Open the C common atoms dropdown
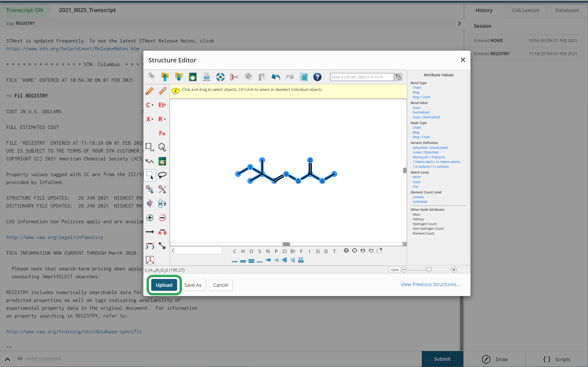Screen dimensions: 588x367 [x=150, y=105]
